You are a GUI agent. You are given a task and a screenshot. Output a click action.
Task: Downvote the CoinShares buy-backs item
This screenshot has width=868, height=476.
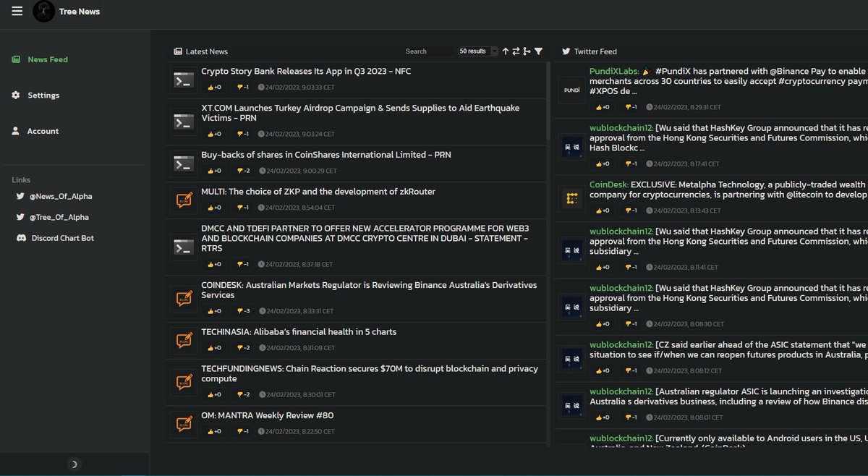(243, 171)
